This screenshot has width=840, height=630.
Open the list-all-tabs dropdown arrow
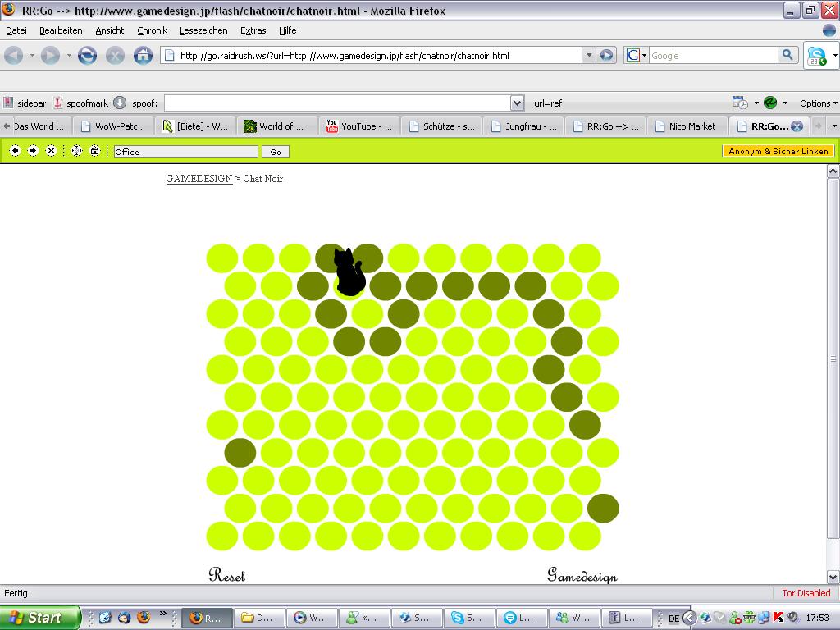tap(833, 126)
